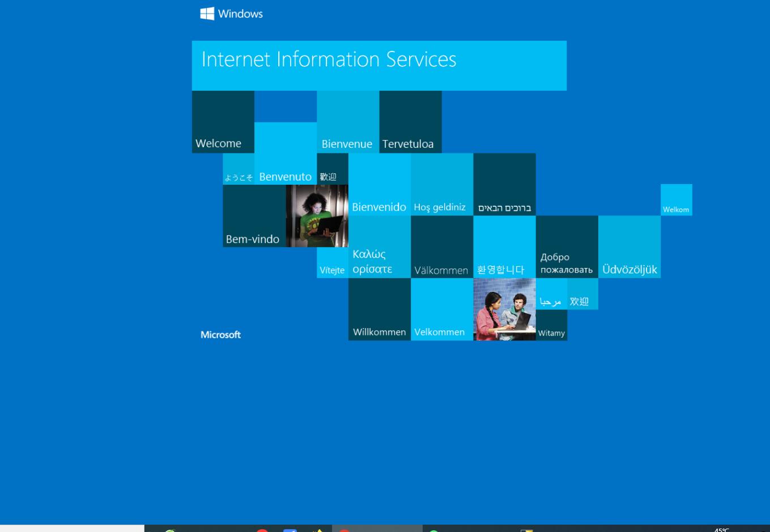Open the Velkommen tile
This screenshot has width=770, height=532.
point(441,309)
